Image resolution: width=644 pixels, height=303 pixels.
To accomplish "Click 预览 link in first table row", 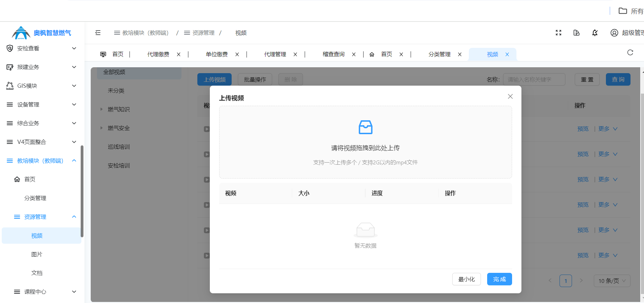I will [583, 129].
